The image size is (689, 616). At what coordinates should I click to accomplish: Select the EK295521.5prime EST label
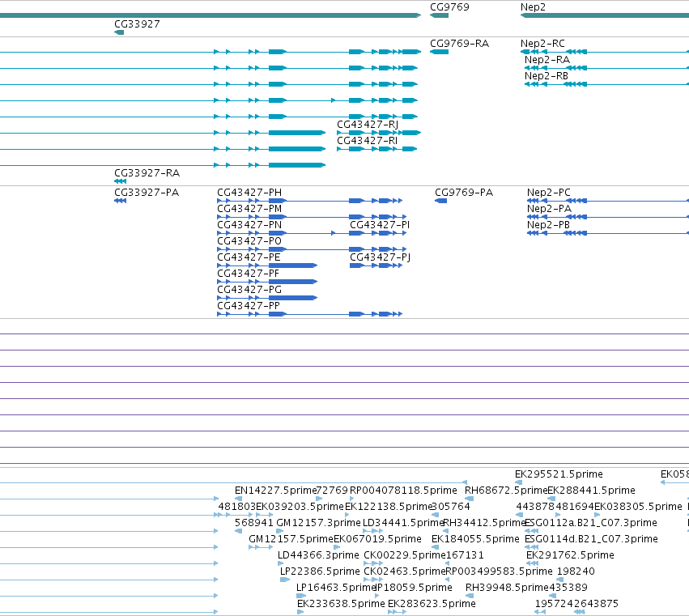coord(559,474)
